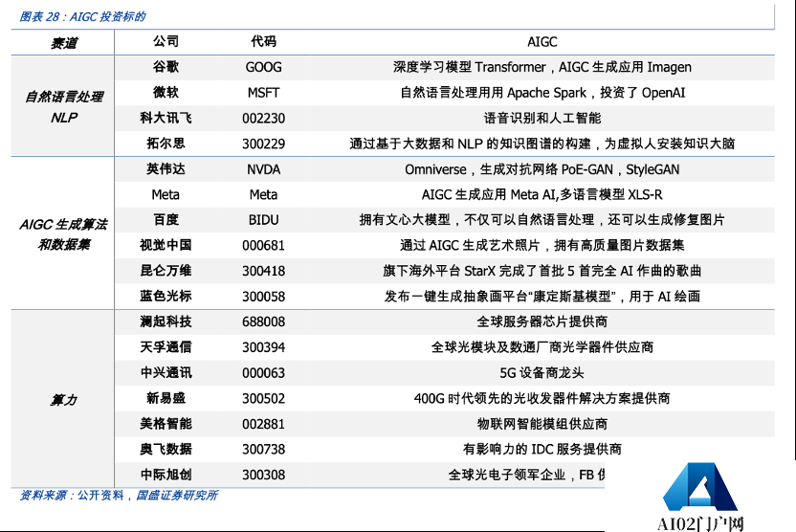Click the '5G 设备商龙头' description

point(542,373)
